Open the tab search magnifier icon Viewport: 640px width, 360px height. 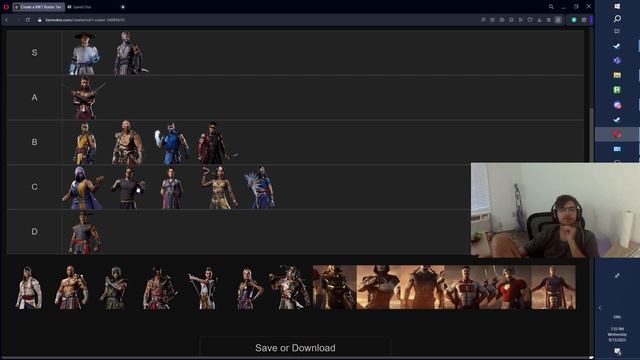(551, 7)
